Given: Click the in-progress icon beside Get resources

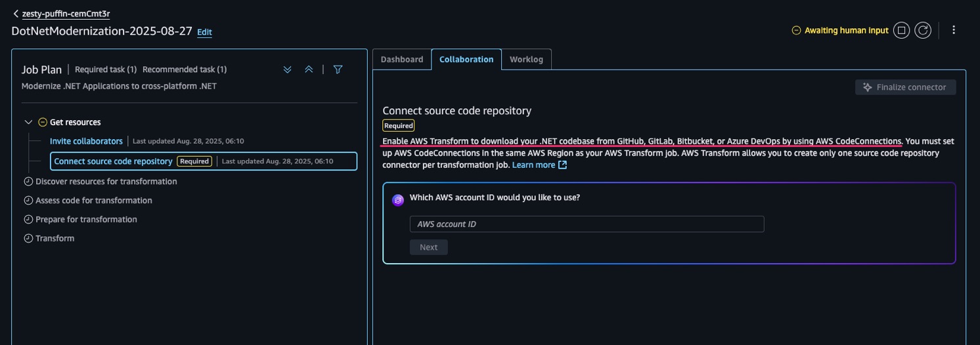Looking at the screenshot, I should 43,122.
